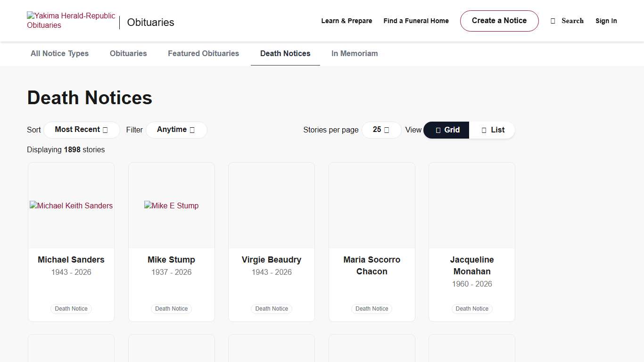Screen dimensions: 644x362
Task: Open the Anytime filter dropdown
Action: click(x=176, y=130)
